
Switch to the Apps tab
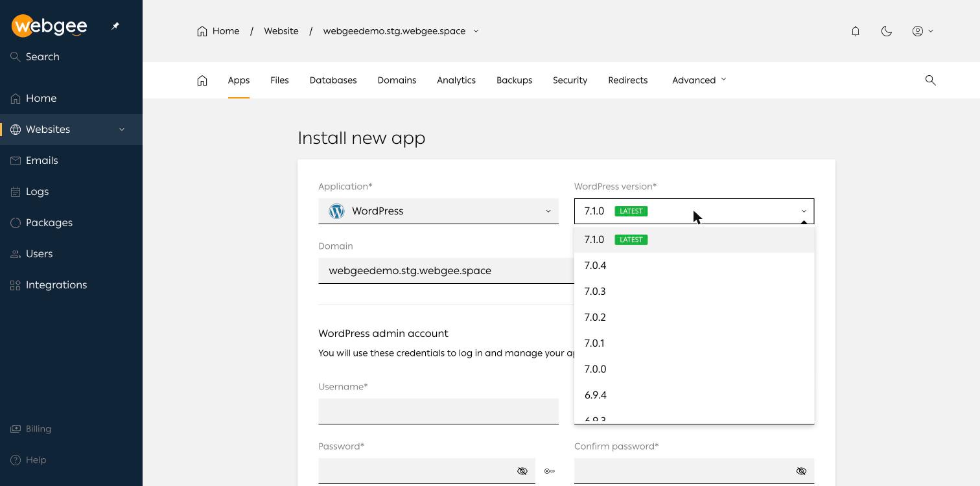(x=239, y=80)
